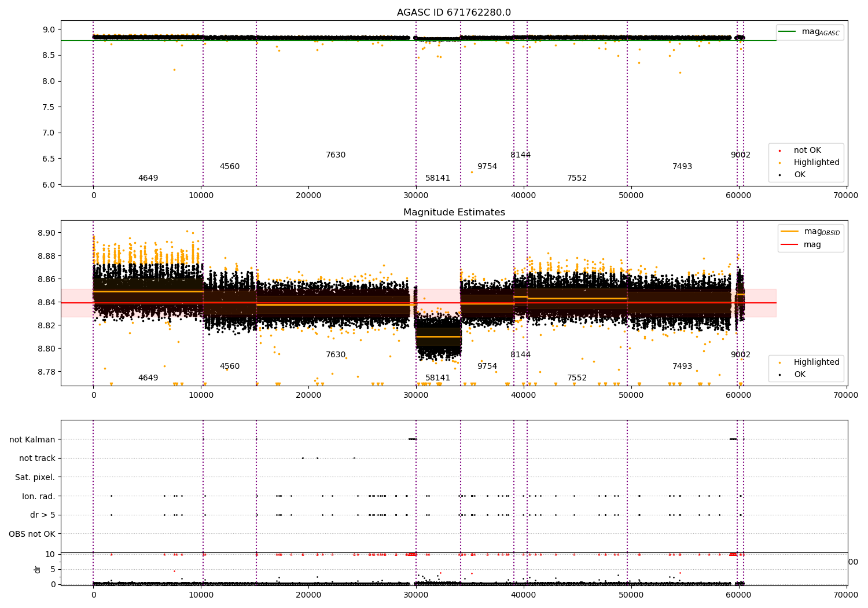Click the 'not track' axis label
This screenshot has width=868, height=608.
pos(37,458)
